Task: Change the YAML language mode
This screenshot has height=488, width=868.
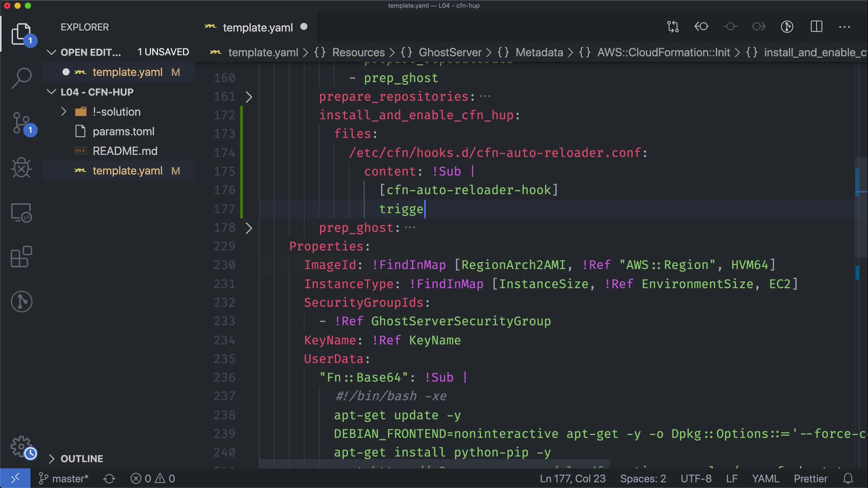Action: (765, 479)
